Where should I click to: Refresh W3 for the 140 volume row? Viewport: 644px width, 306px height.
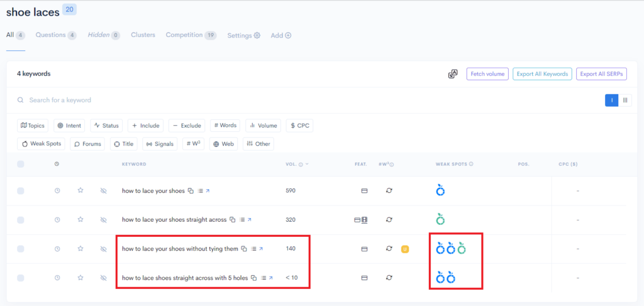(389, 249)
